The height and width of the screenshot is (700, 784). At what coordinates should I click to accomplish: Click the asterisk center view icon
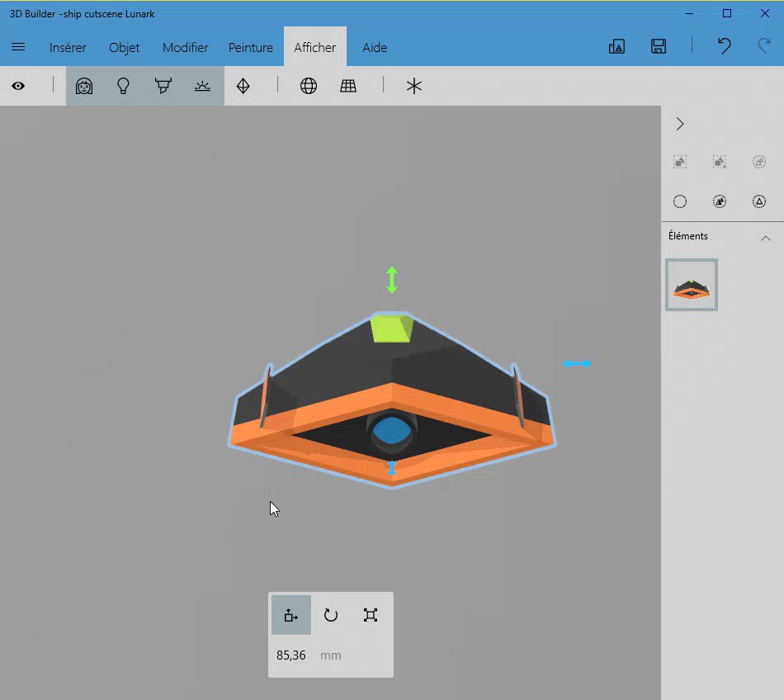414,86
